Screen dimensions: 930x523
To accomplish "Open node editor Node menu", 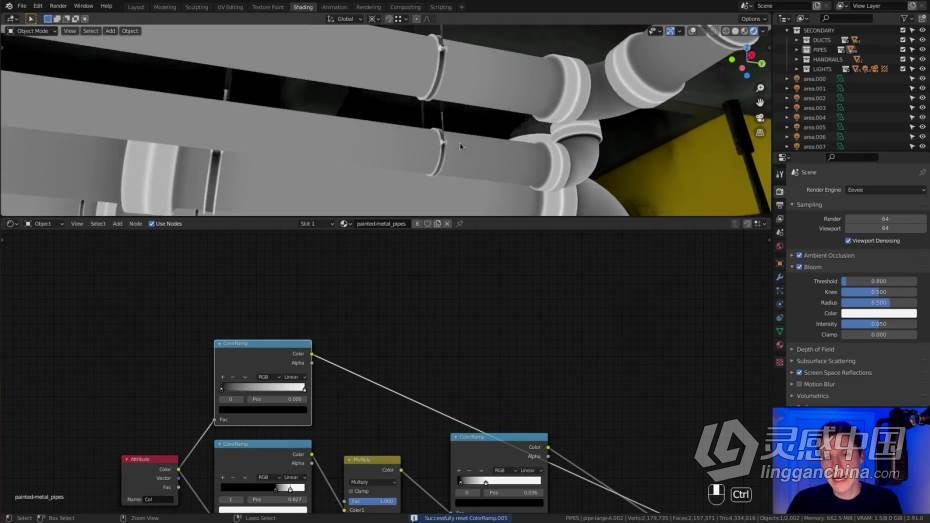I will tap(136, 224).
